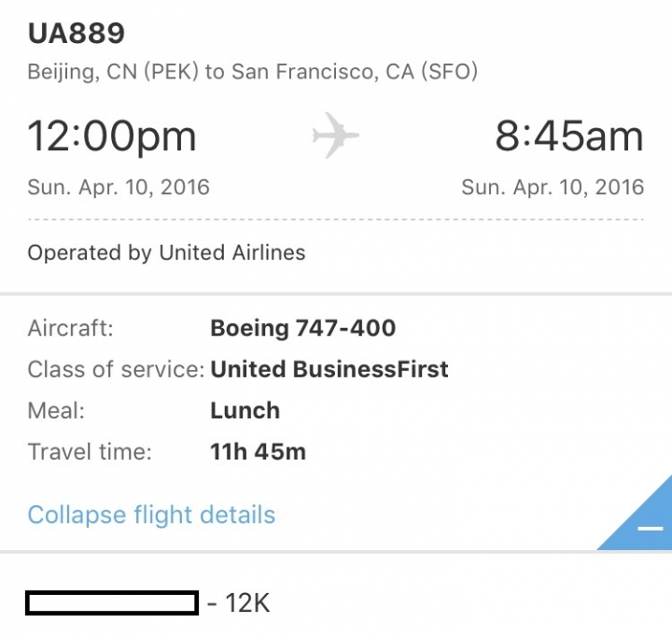Click the Class of service: label

[116, 369]
